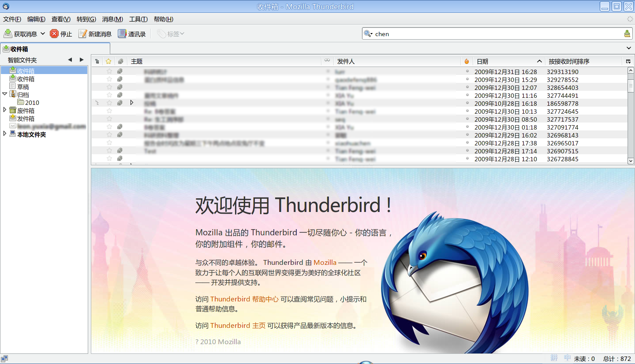This screenshot has width=635, height=364.
Task: Click the green search submit icon
Action: [627, 33]
